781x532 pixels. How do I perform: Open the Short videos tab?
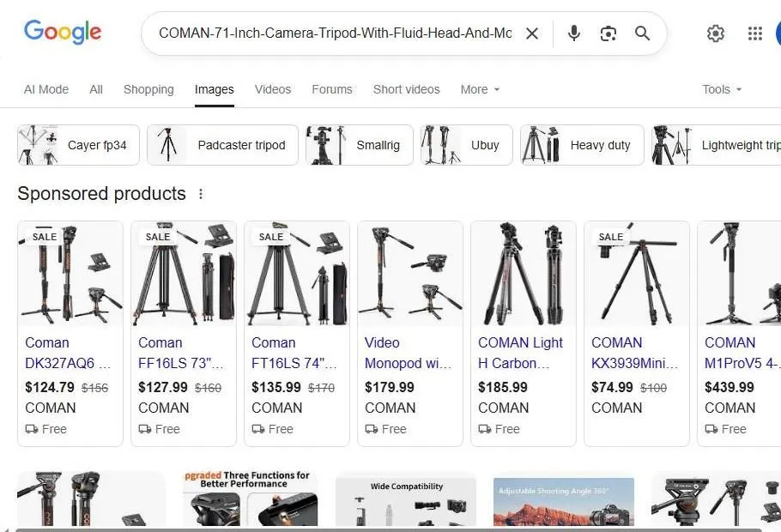click(x=407, y=89)
